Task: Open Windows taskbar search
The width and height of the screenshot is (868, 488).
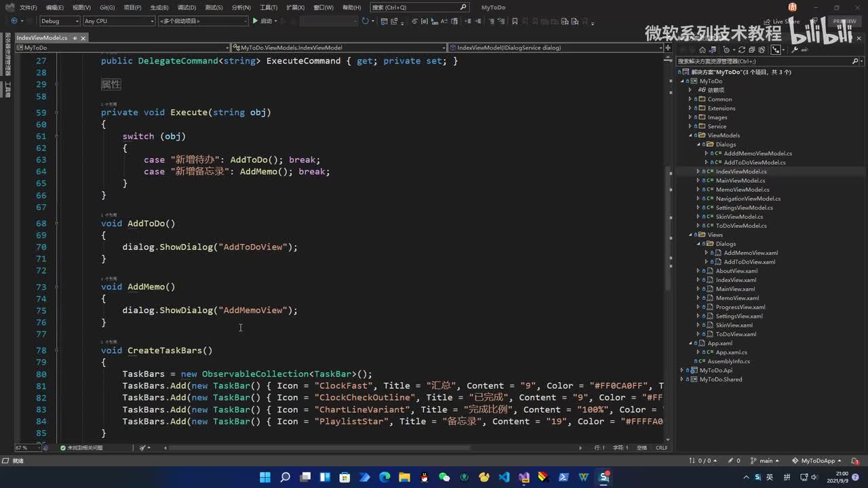Action: tap(285, 477)
